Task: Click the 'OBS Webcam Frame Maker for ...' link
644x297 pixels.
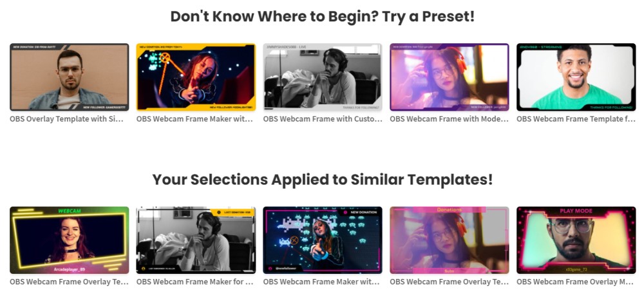Action: 194,282
